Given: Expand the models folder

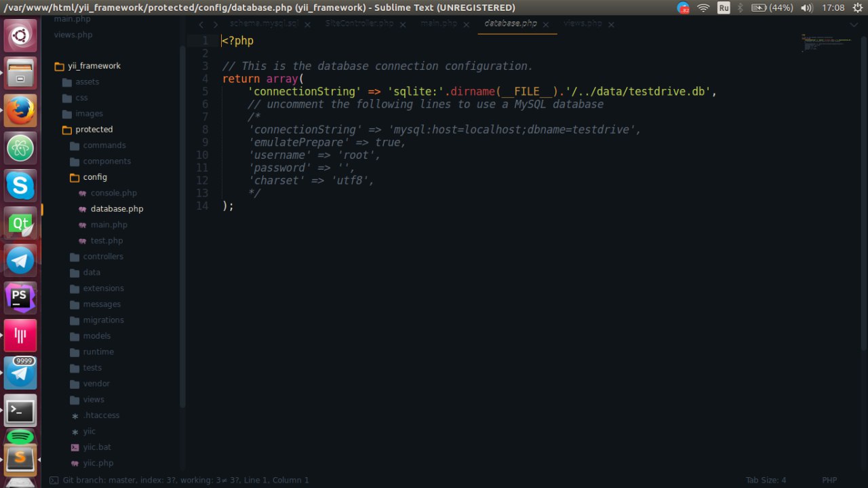Looking at the screenshot, I should [75, 336].
